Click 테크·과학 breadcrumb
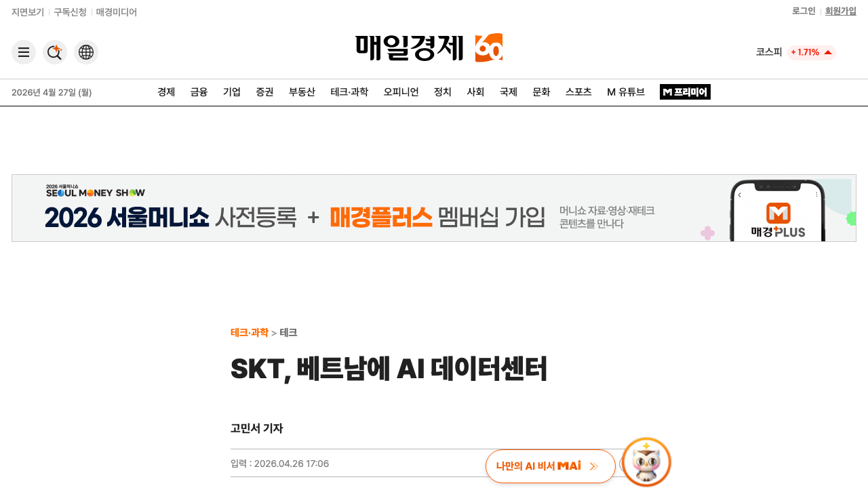Screen dimensions: 868x488 (250, 333)
